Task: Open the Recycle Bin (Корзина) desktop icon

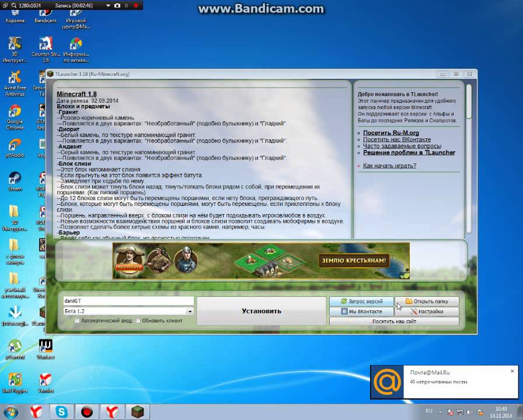Action: (x=15, y=17)
